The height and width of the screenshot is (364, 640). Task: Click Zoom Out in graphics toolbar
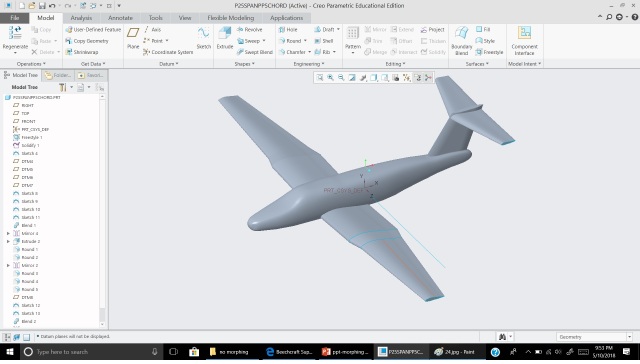pos(341,78)
